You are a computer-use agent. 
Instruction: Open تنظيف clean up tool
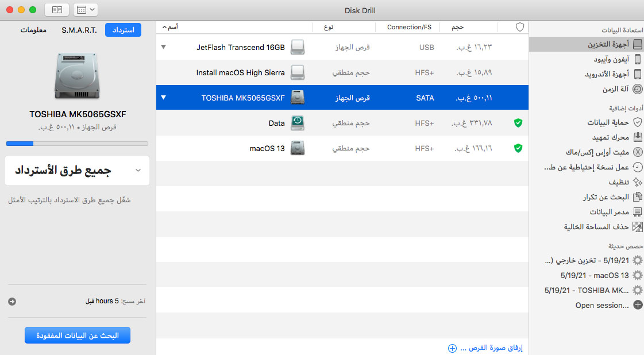coord(619,182)
